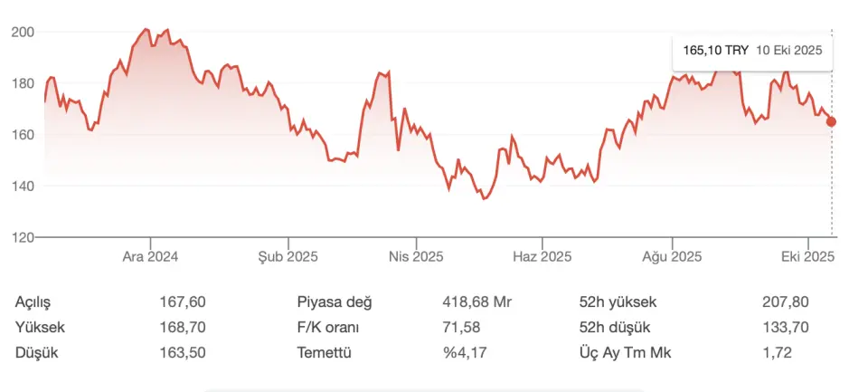Click the Piyasa değ label
The width and height of the screenshot is (868, 392).
[335, 302]
